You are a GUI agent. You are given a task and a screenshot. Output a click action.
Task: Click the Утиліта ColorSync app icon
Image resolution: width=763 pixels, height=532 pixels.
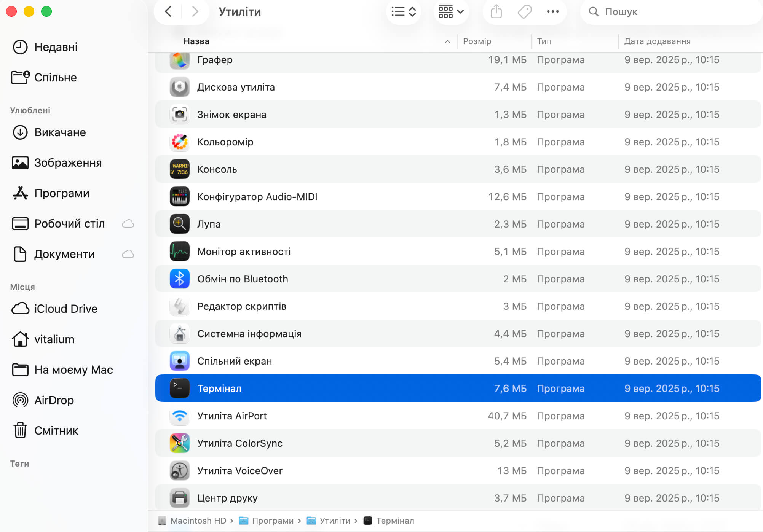point(180,443)
